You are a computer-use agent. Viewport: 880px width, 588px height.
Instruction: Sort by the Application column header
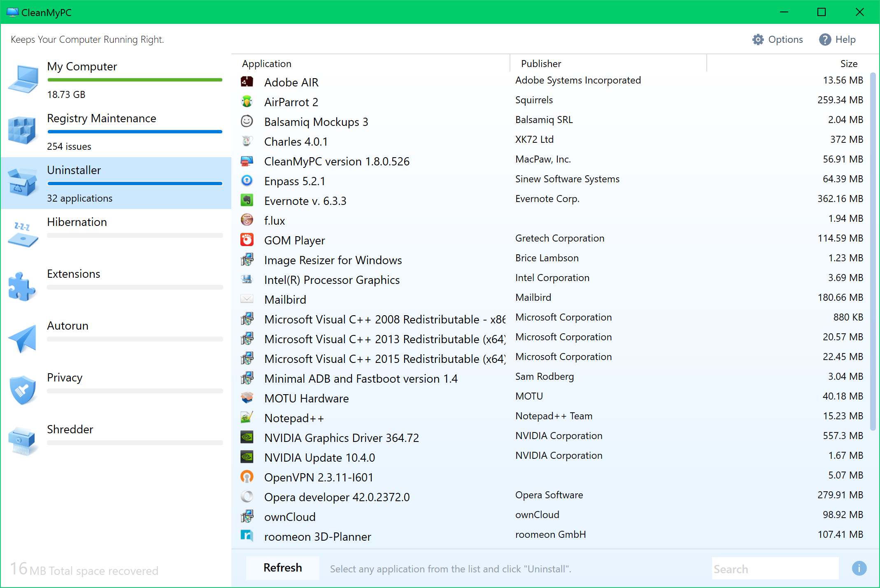pos(267,64)
